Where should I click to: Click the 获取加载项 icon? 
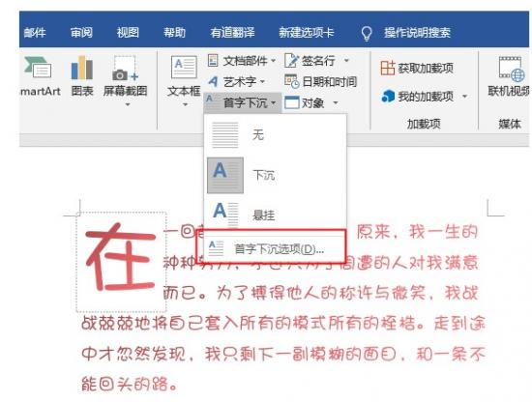pos(388,68)
